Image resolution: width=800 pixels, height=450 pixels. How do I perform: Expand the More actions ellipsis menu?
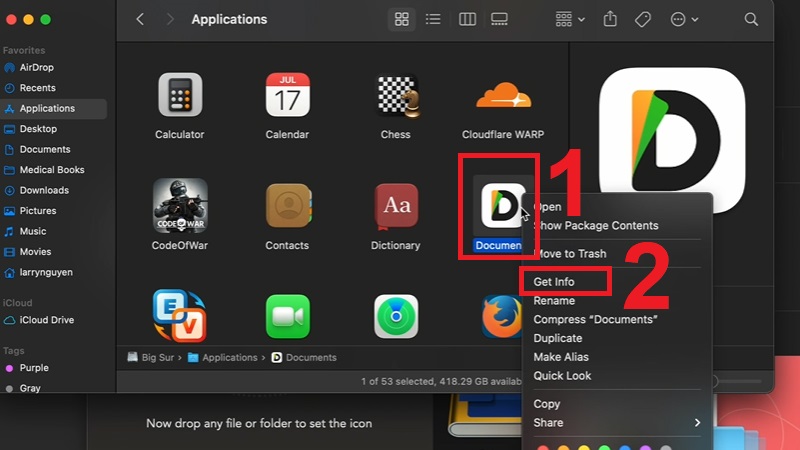(x=685, y=19)
